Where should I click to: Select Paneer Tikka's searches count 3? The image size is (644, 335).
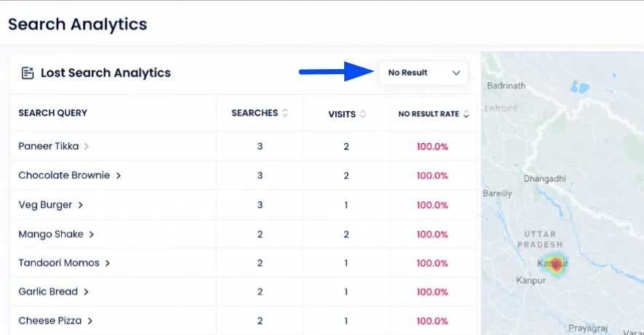[x=260, y=146]
